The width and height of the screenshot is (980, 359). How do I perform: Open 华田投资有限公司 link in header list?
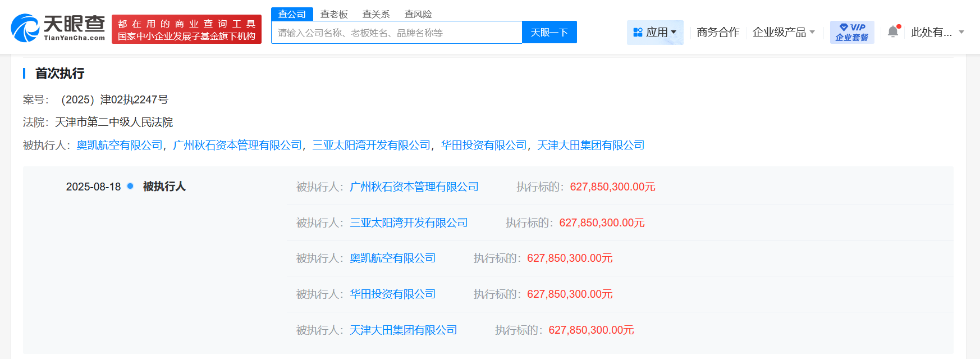point(484,146)
